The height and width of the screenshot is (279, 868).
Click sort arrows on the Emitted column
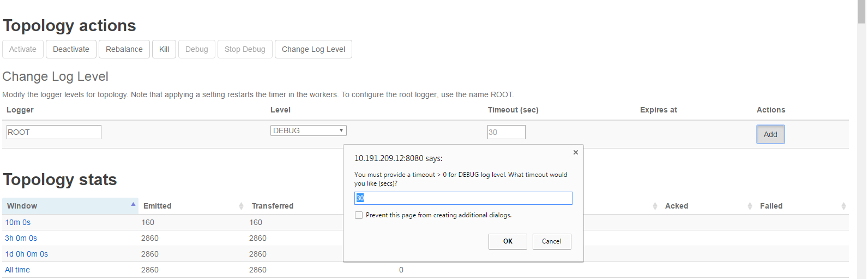[241, 206]
